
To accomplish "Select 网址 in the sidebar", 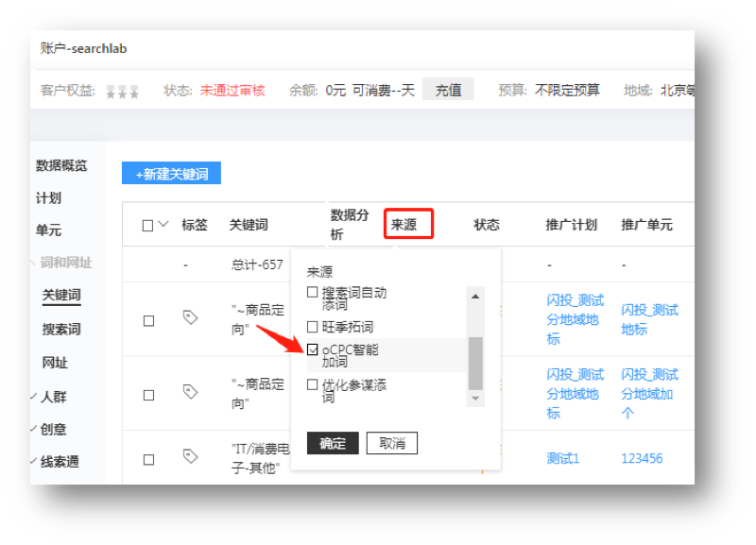I will [x=55, y=363].
